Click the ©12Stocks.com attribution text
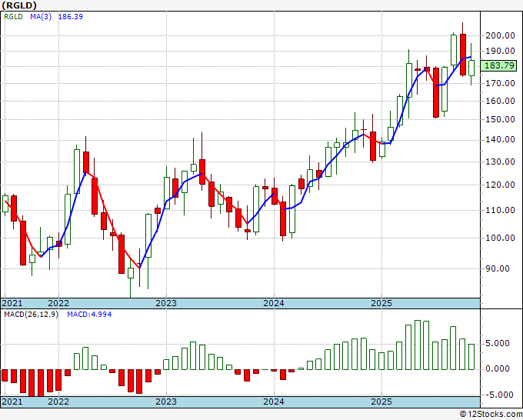The height and width of the screenshot is (420, 523). pyautogui.click(x=491, y=415)
